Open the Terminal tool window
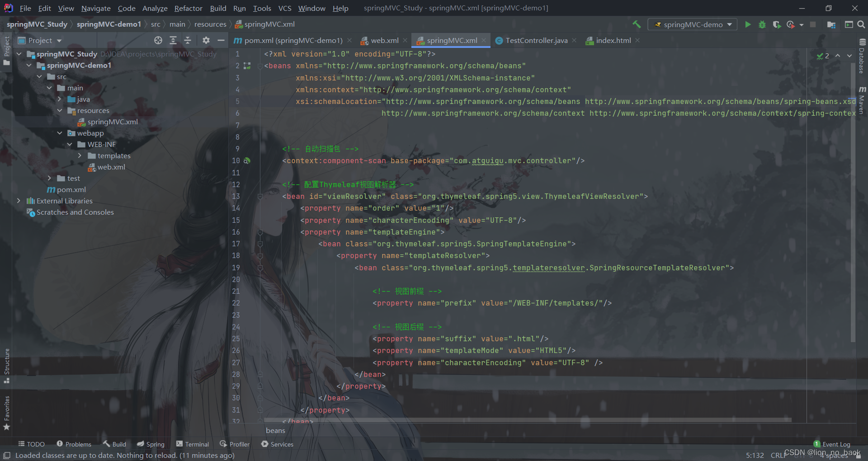The width and height of the screenshot is (868, 461). coord(193,444)
